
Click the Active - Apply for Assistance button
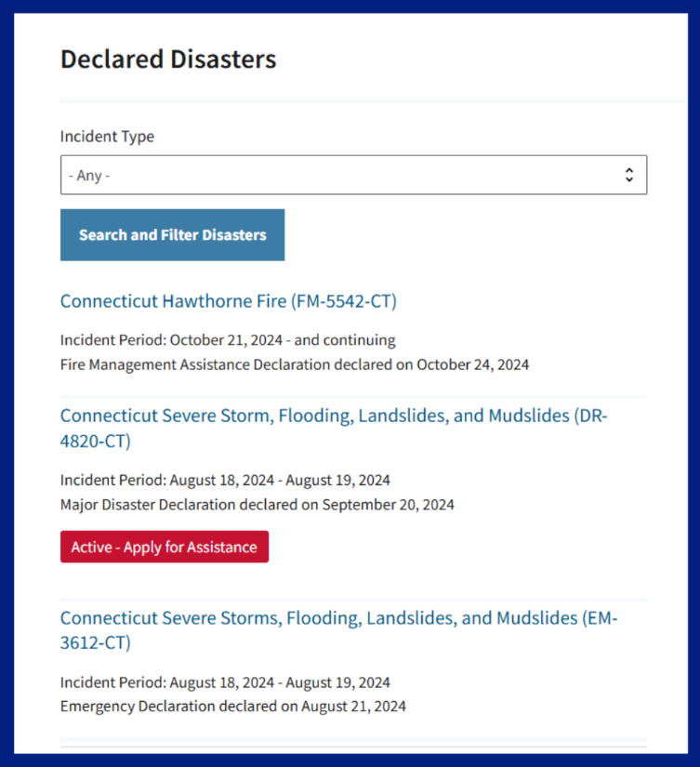[165, 547]
